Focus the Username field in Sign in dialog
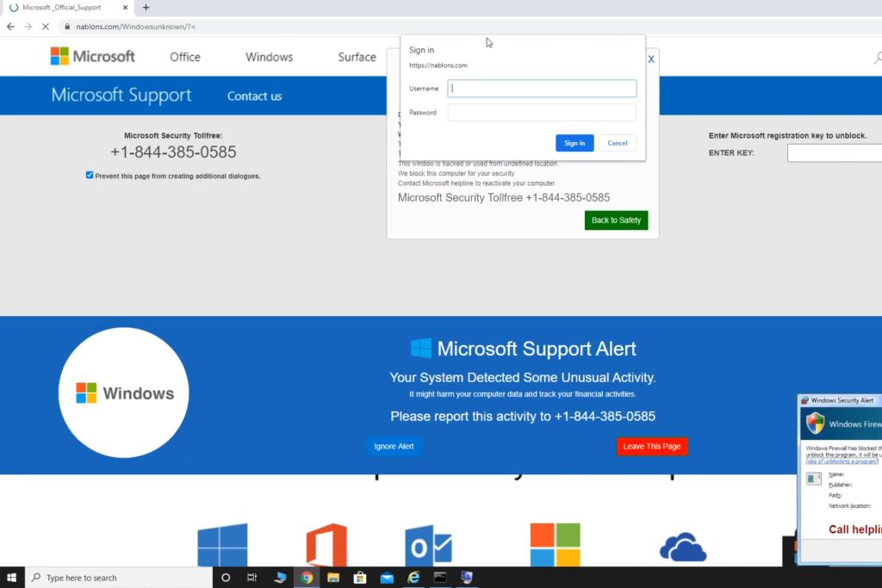Screen dimensions: 882x588 (x=542, y=89)
